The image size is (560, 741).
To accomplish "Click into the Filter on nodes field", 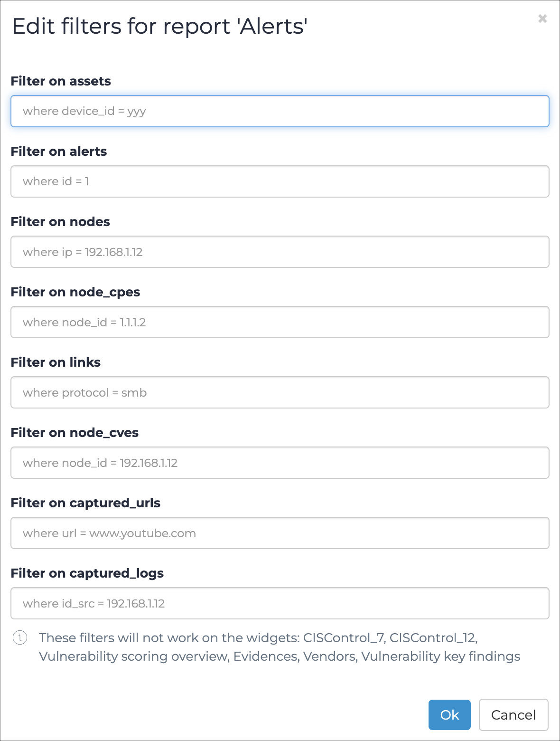I will click(x=280, y=252).
